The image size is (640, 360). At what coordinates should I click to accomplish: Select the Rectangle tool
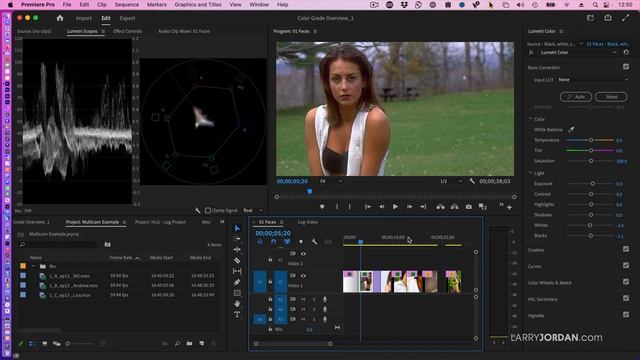[237, 293]
